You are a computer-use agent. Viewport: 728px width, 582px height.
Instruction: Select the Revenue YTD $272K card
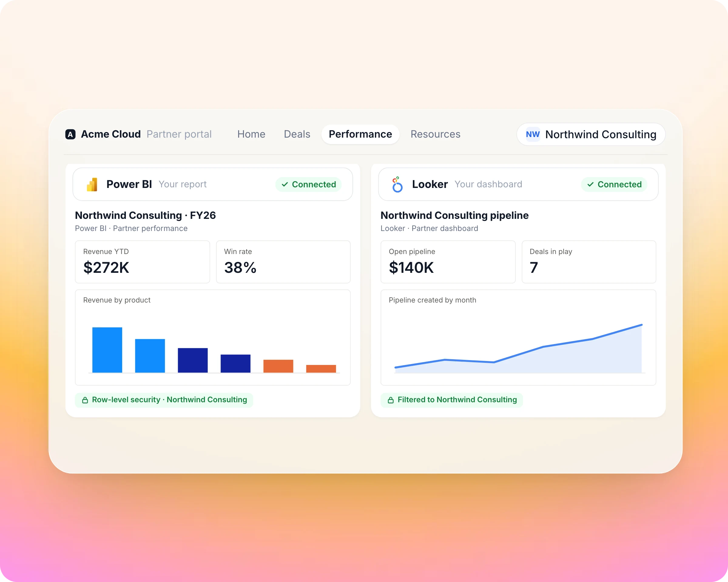coord(143,262)
